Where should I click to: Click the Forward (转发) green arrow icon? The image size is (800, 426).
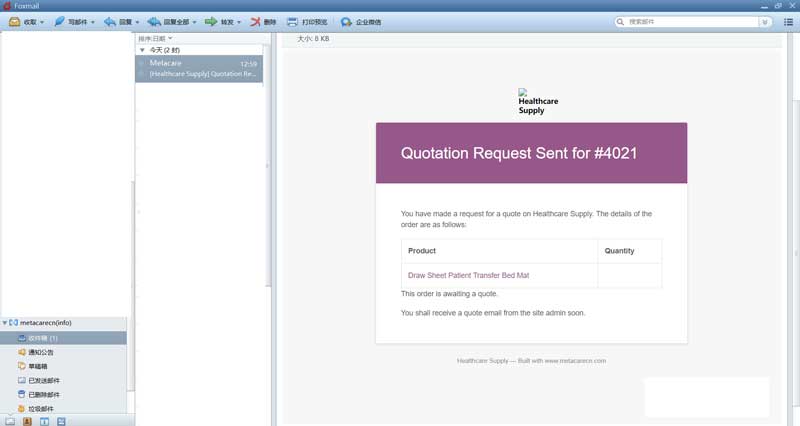tap(211, 21)
